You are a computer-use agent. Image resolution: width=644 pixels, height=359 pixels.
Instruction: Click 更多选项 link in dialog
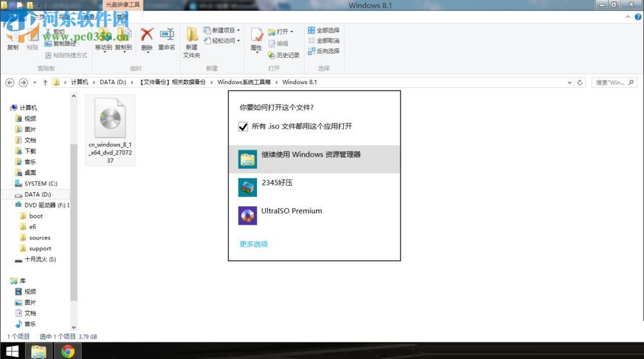[253, 244]
